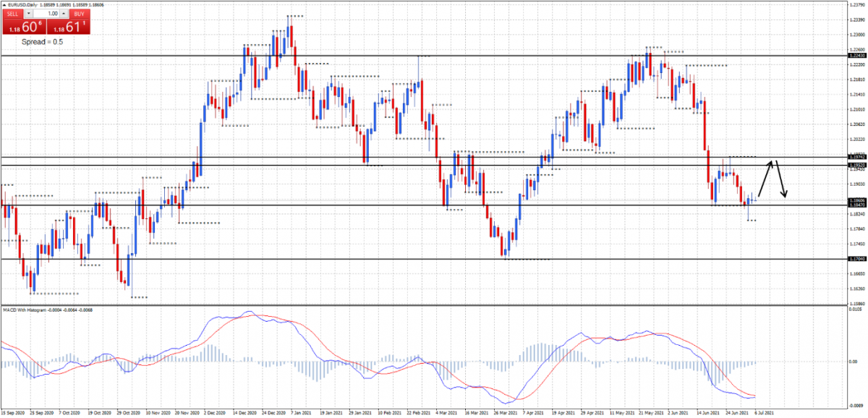Select horizontal line price tag 1.19742
This screenshot has height=418, width=868.
[856, 157]
